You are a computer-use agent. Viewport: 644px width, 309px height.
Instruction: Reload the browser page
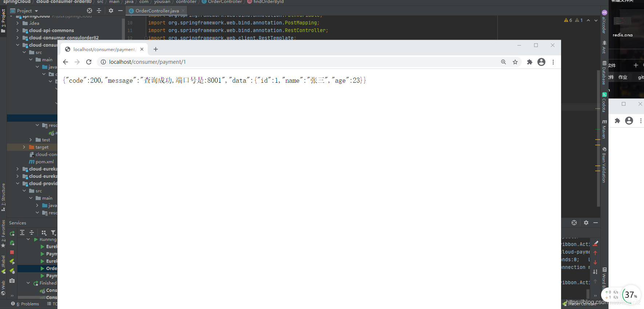pyautogui.click(x=89, y=62)
